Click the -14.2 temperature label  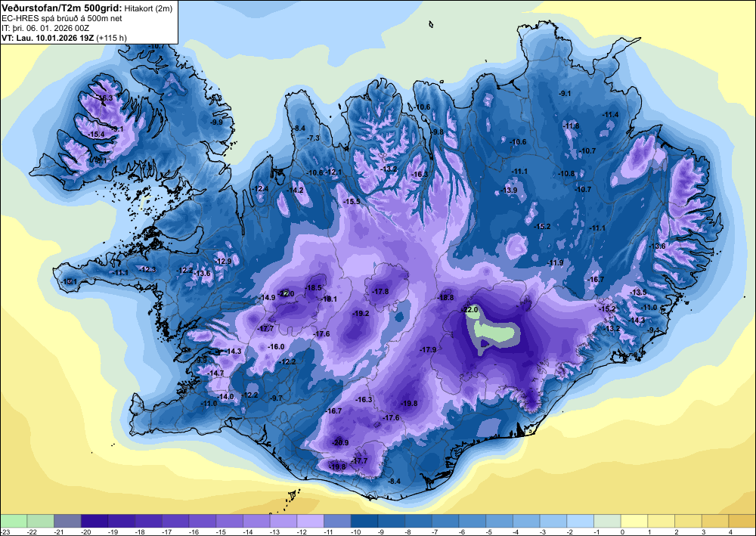(x=295, y=191)
